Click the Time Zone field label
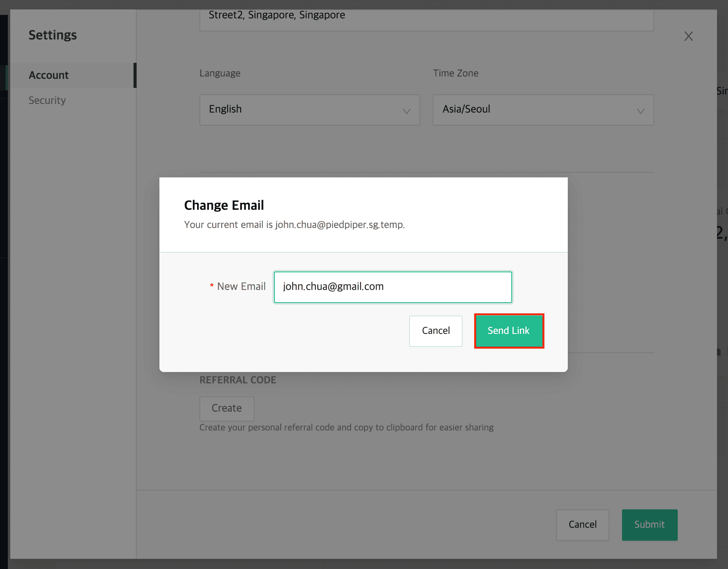The image size is (728, 569). click(455, 73)
